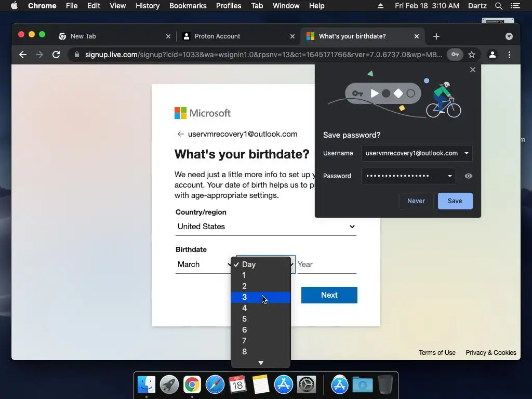Select day 6 in the list

click(x=261, y=330)
